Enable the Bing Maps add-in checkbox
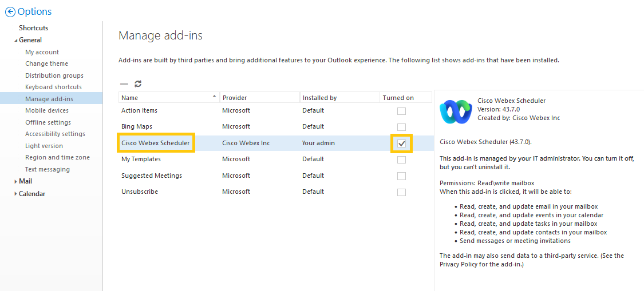 [x=401, y=127]
